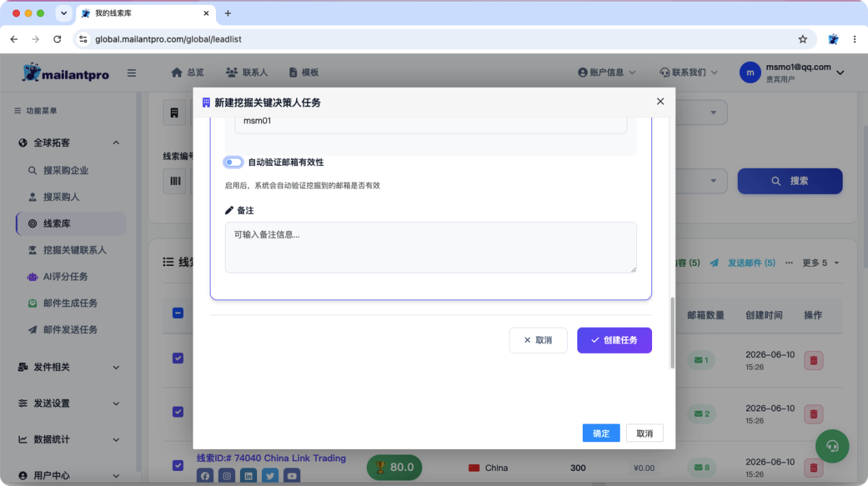Viewport: 868px width, 486px height.
Task: Toggle the select-all checkbox in table header
Action: pyautogui.click(x=178, y=313)
